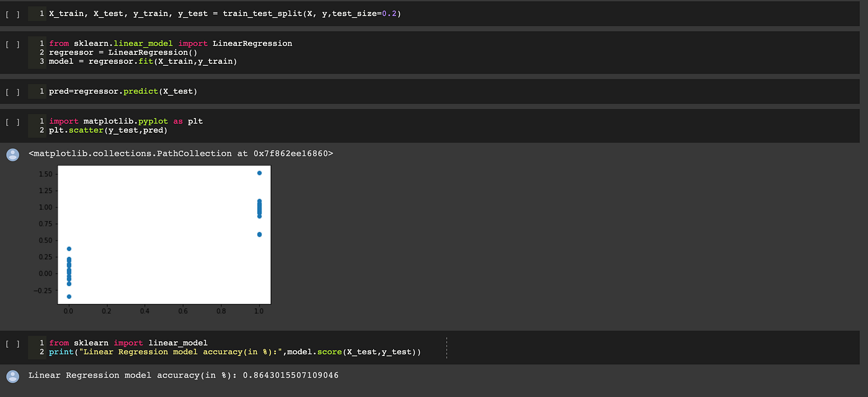
Task: Click the 'plt.scatter(y_test,pred)' code line
Action: click(x=108, y=130)
